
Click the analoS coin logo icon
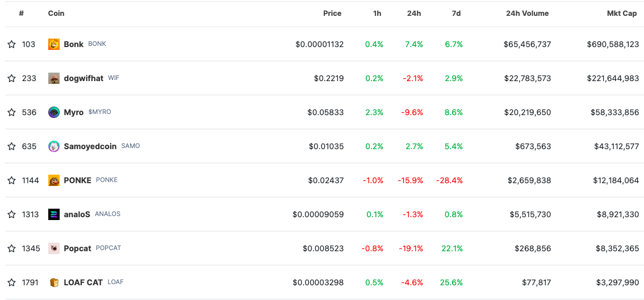click(x=54, y=214)
